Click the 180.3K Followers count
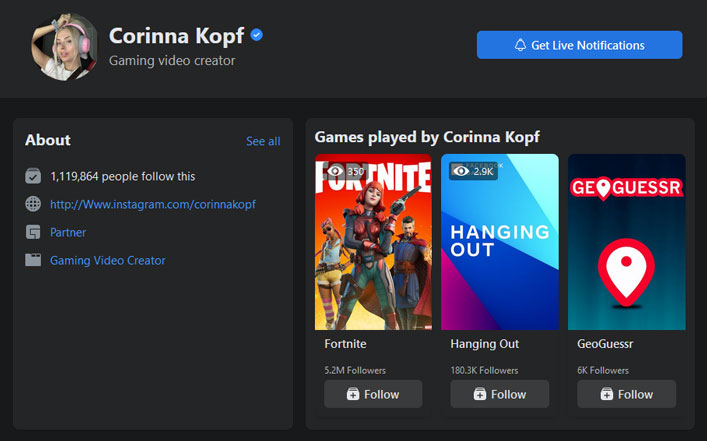The width and height of the screenshot is (707, 441). tap(484, 370)
